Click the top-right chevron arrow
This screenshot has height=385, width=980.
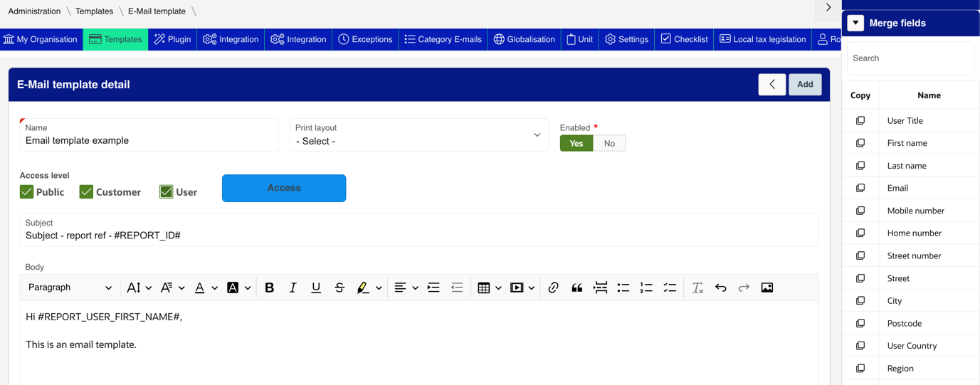(x=828, y=8)
